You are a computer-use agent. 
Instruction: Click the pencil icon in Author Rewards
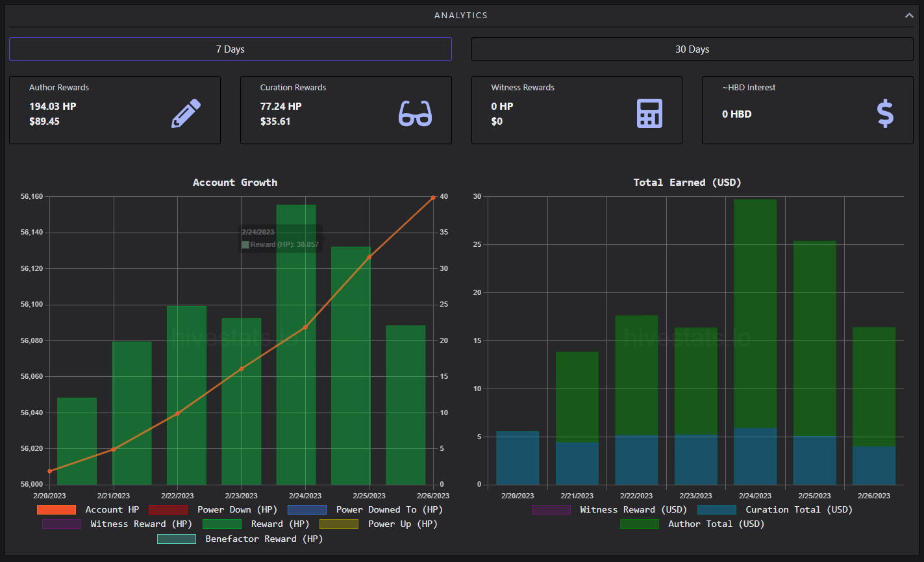[x=186, y=114]
